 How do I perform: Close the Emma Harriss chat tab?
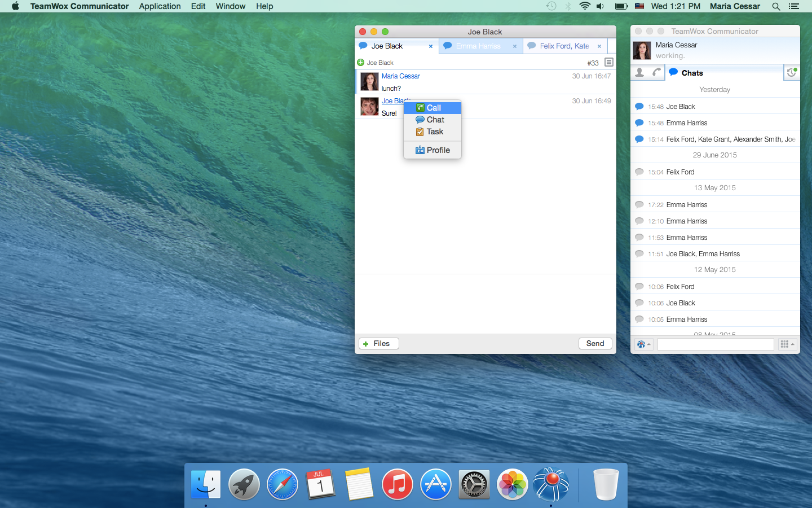(515, 46)
